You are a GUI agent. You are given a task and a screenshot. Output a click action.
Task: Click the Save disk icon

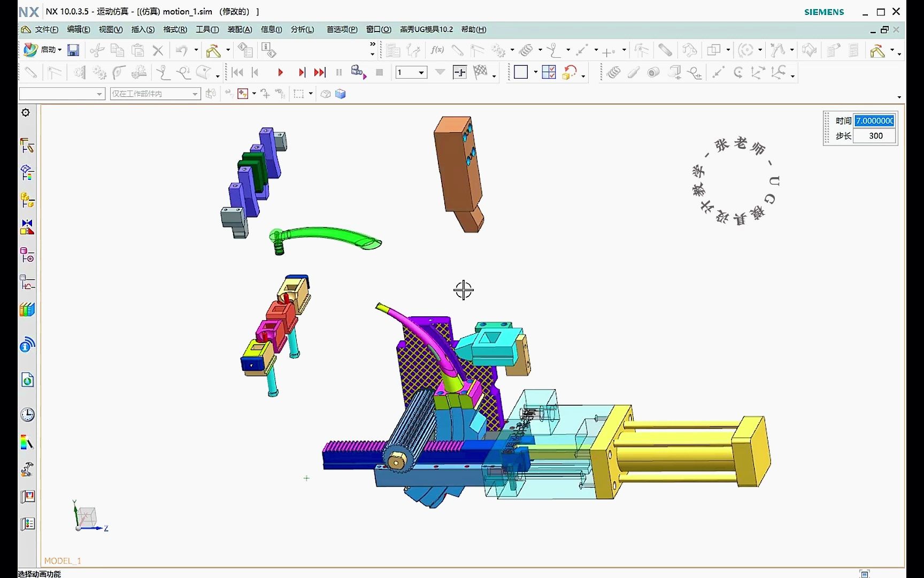(x=73, y=50)
